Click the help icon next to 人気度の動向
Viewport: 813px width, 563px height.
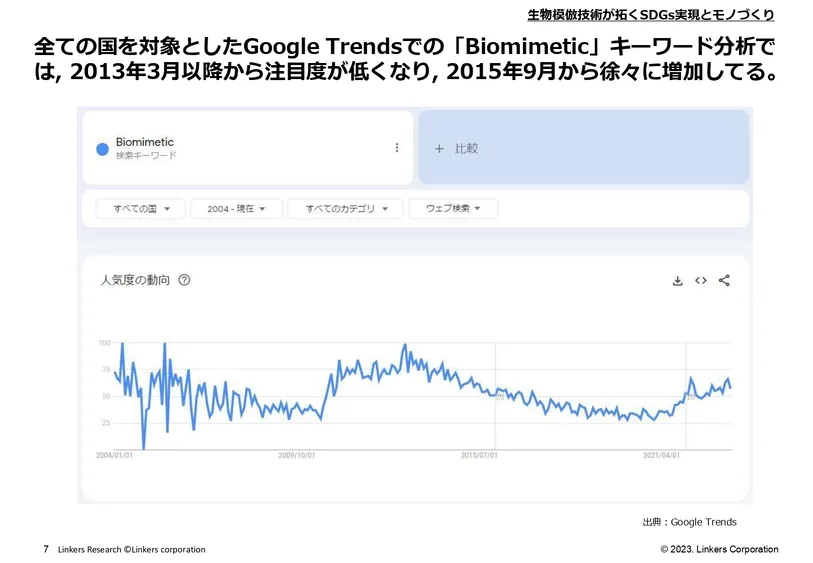click(x=184, y=280)
